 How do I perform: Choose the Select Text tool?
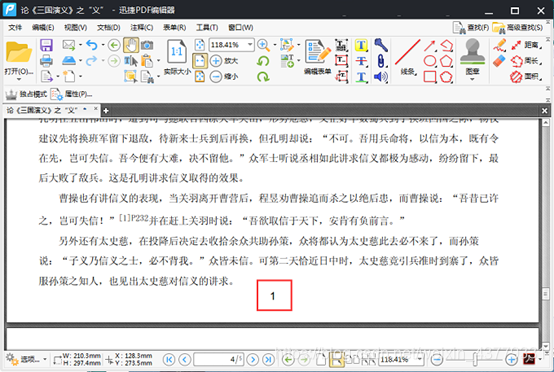click(x=131, y=61)
